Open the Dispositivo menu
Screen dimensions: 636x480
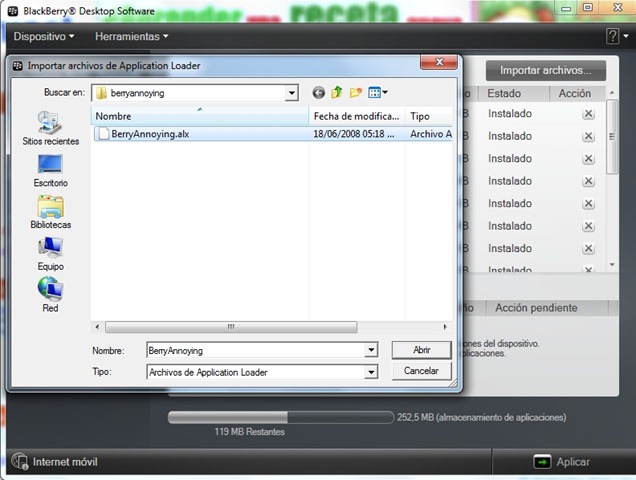pyautogui.click(x=44, y=37)
